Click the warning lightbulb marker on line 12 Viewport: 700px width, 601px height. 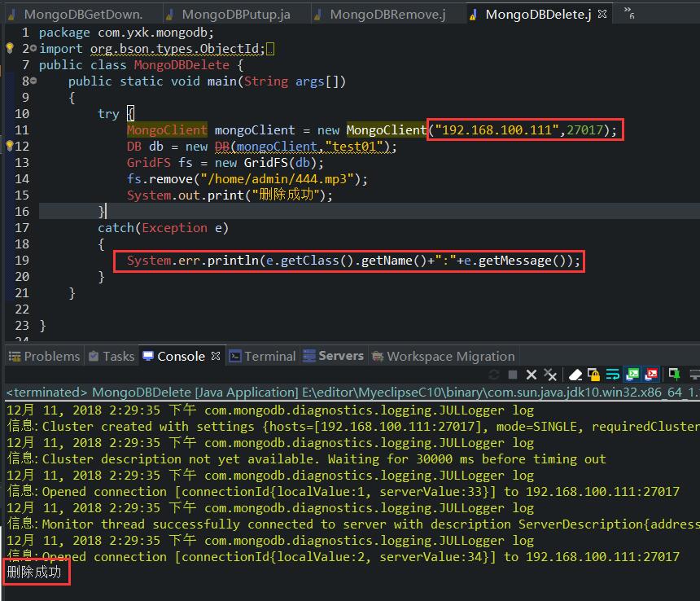[x=10, y=146]
